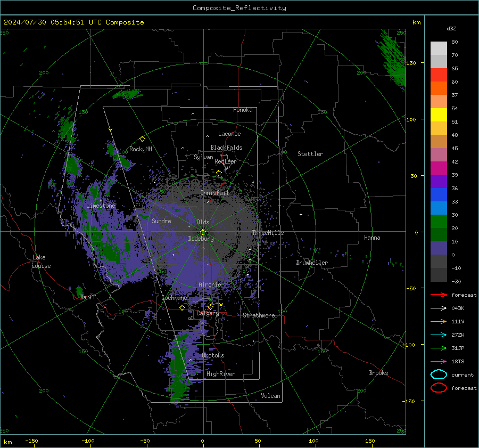Click the yellow diamond marker below RedDeer

point(219,173)
